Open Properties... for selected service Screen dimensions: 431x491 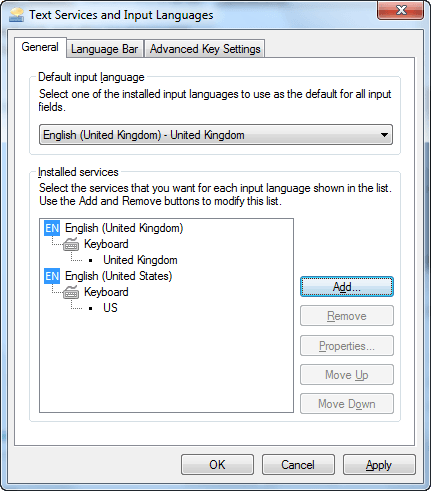coord(347,346)
